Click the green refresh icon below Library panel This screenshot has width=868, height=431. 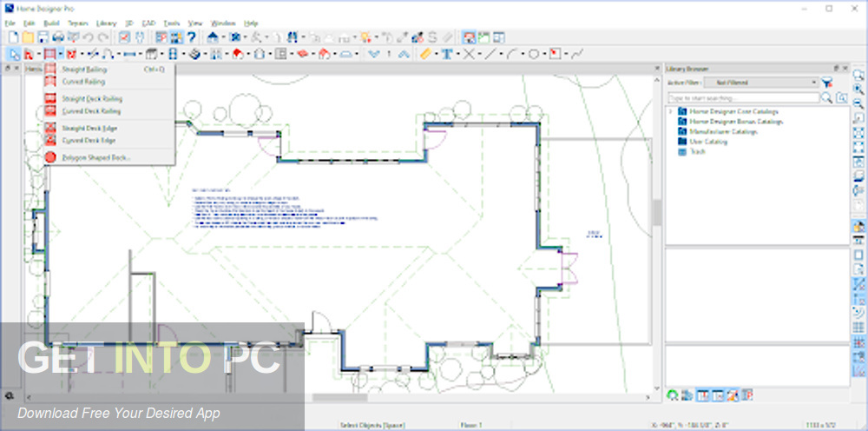click(x=673, y=395)
